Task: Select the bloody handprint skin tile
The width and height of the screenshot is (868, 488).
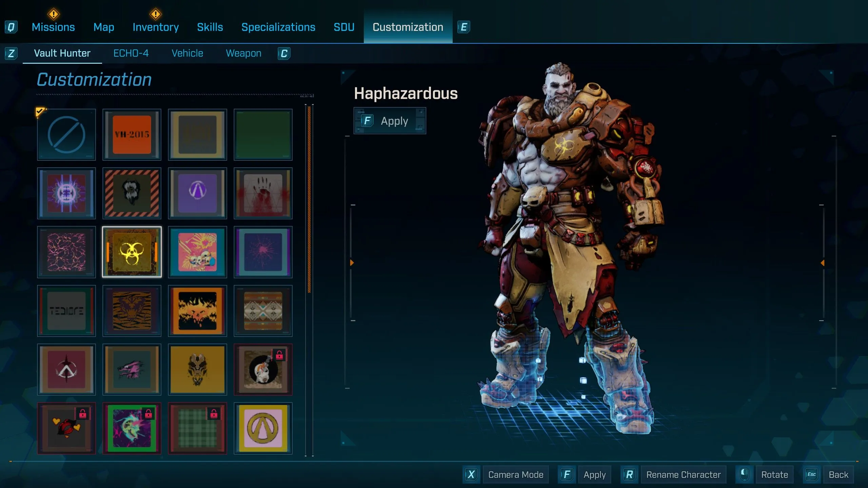Action: pyautogui.click(x=263, y=193)
